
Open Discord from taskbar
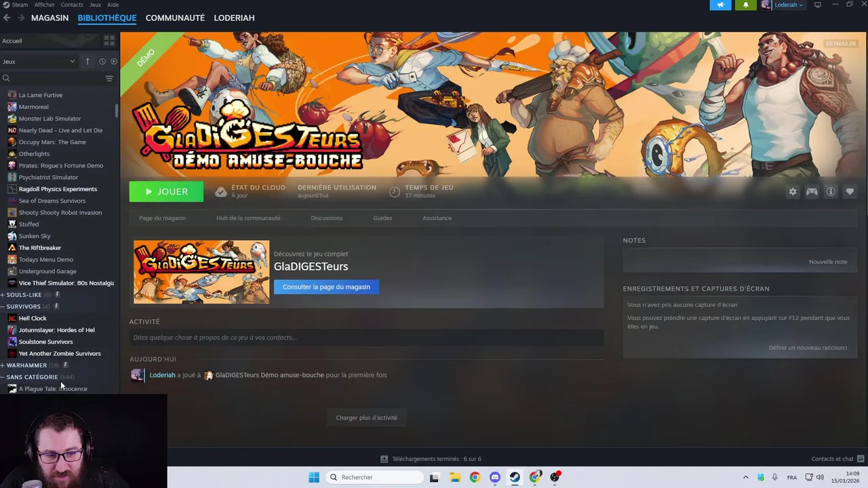point(495,477)
